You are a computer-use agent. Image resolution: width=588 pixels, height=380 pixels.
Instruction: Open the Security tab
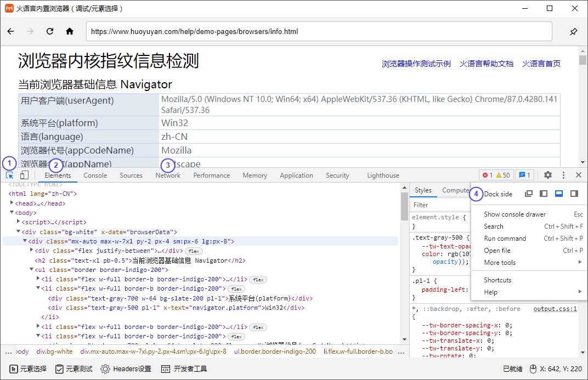pos(337,175)
